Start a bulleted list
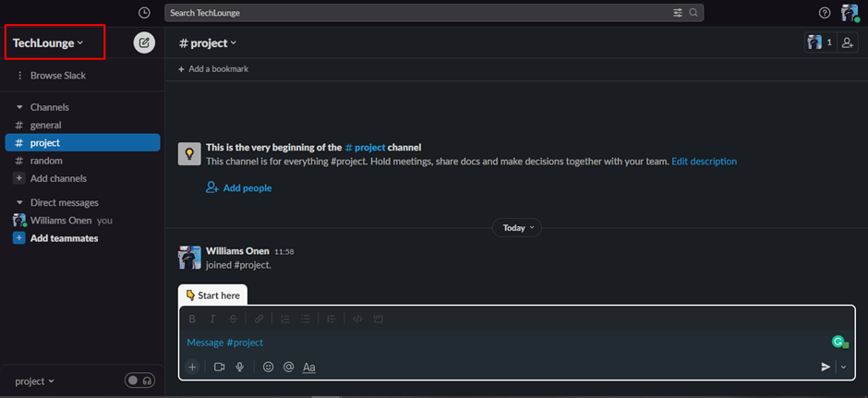868x398 pixels. [305, 319]
